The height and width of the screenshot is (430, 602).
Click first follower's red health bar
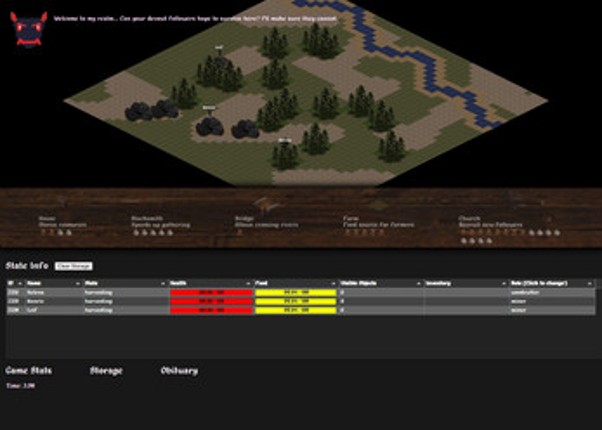pos(210,293)
